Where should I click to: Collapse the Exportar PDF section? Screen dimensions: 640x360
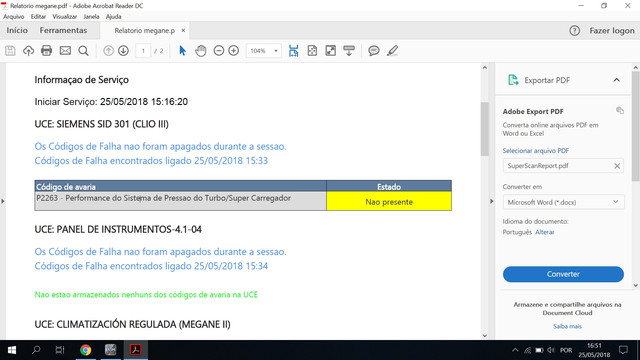click(x=616, y=80)
